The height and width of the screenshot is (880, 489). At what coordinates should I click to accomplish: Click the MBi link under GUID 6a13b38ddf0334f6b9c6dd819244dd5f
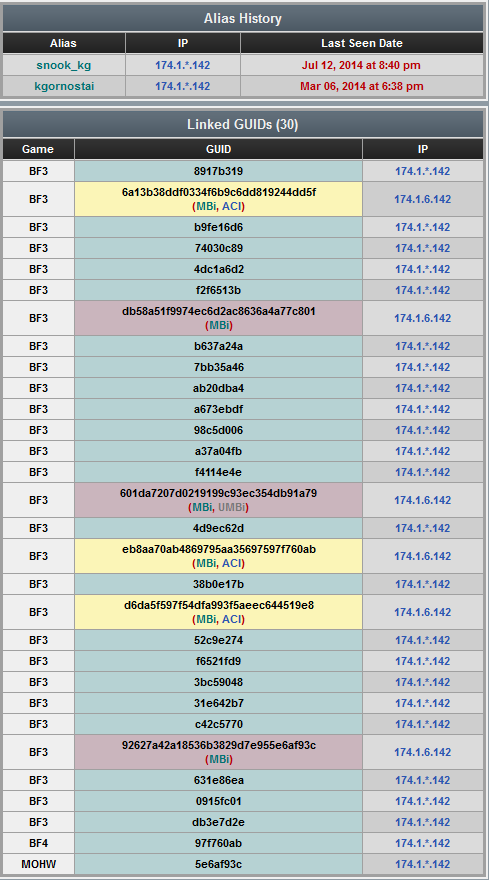(x=206, y=207)
